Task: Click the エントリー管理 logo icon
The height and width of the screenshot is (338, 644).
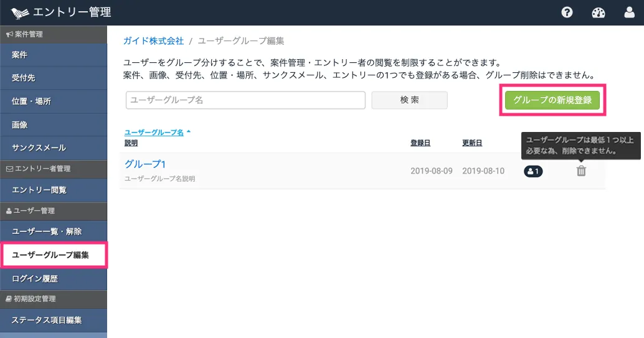Action: [20, 12]
